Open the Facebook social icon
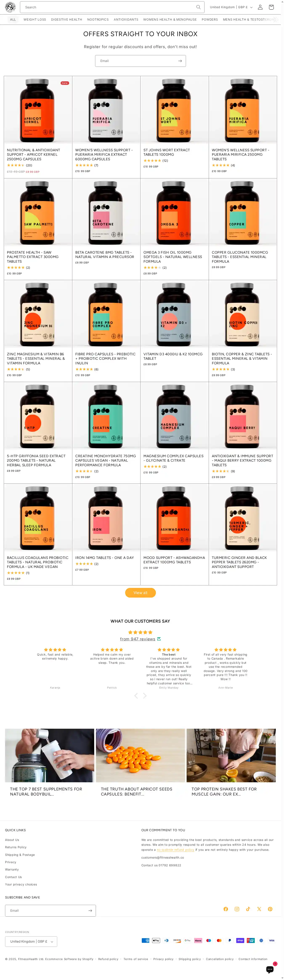The height and width of the screenshot is (980, 284). click(226, 909)
